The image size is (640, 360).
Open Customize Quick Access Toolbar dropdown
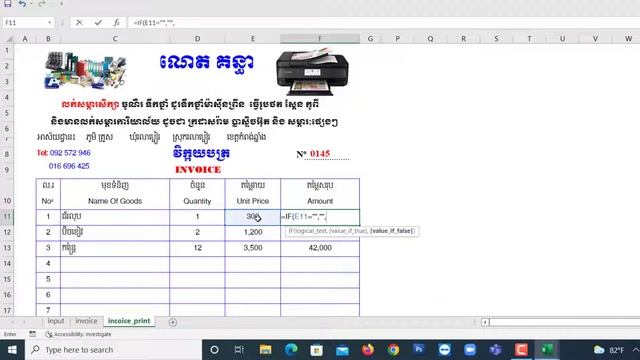(61, 4)
